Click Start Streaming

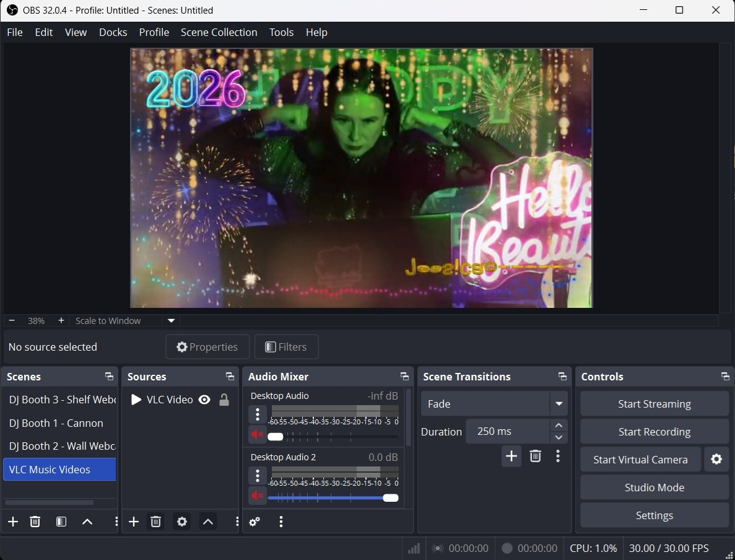654,403
